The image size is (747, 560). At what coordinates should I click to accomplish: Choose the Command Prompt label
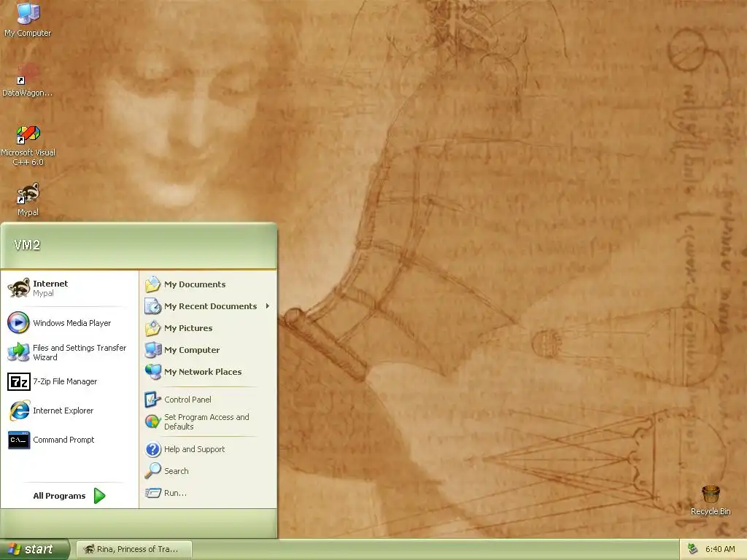pos(63,440)
